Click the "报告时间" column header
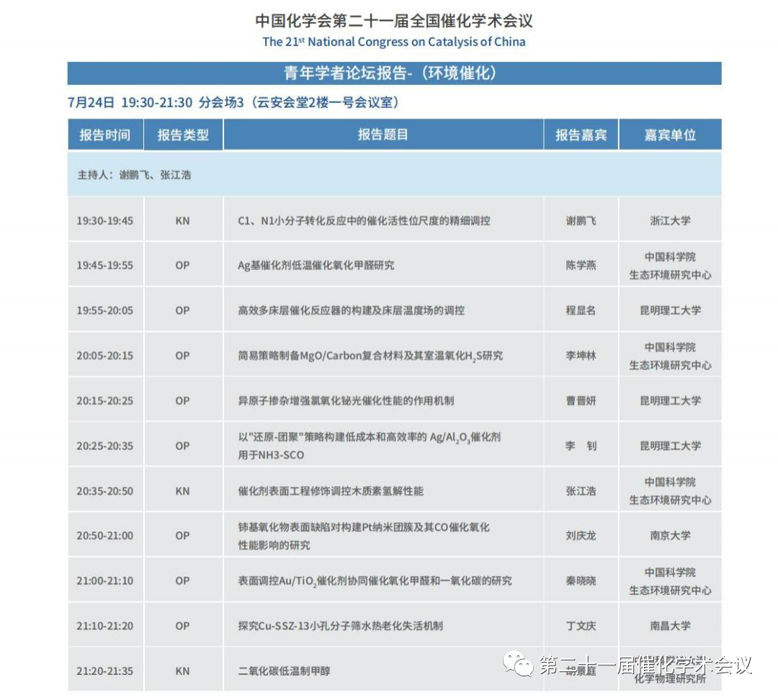This screenshot has width=778, height=700. pyautogui.click(x=105, y=135)
